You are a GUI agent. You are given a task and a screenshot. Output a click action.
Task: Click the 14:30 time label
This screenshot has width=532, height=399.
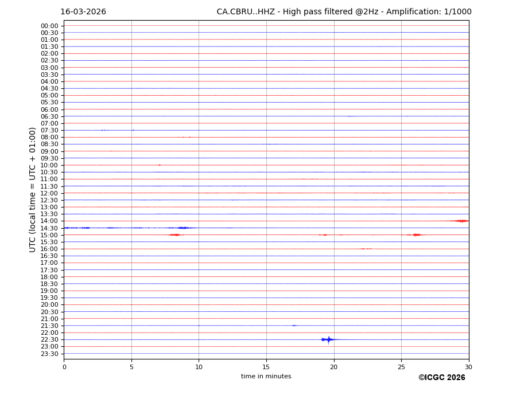click(x=49, y=228)
